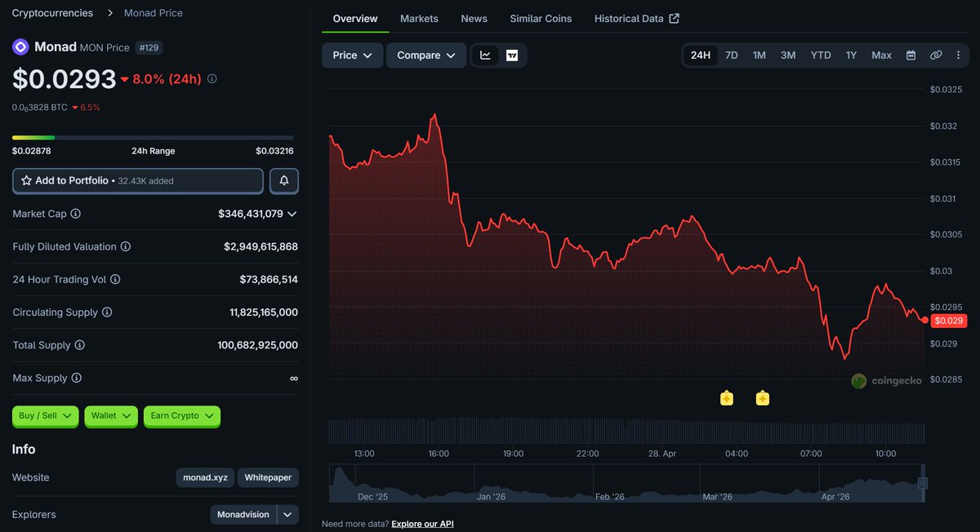Open the monad.xyz website link
This screenshot has height=532, width=980.
(206, 477)
